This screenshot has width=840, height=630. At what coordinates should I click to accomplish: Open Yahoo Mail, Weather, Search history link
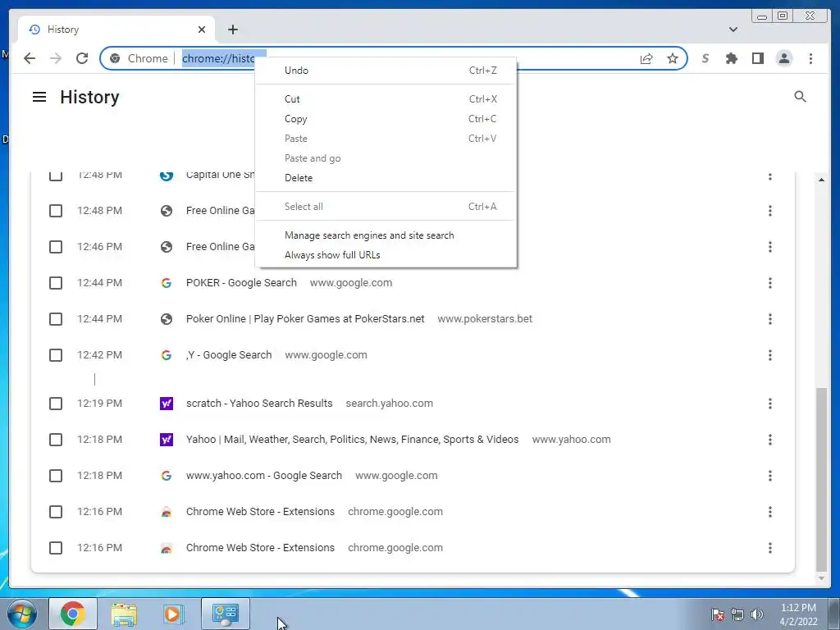352,440
